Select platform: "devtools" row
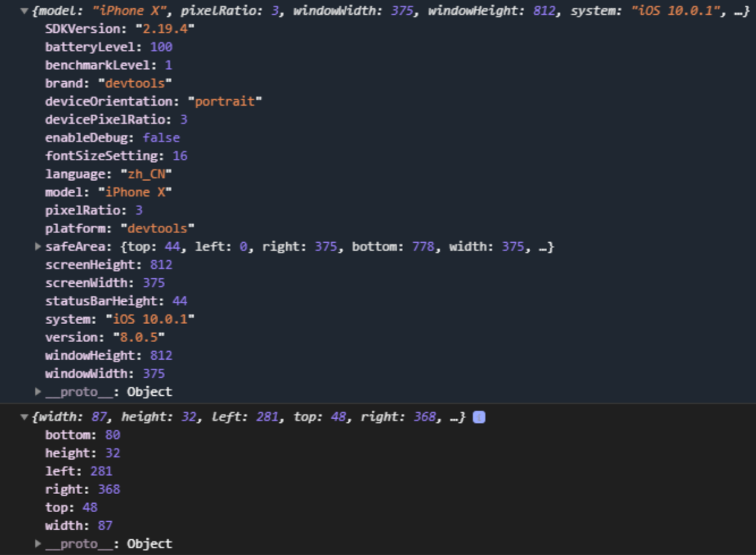The width and height of the screenshot is (756, 555). [119, 228]
